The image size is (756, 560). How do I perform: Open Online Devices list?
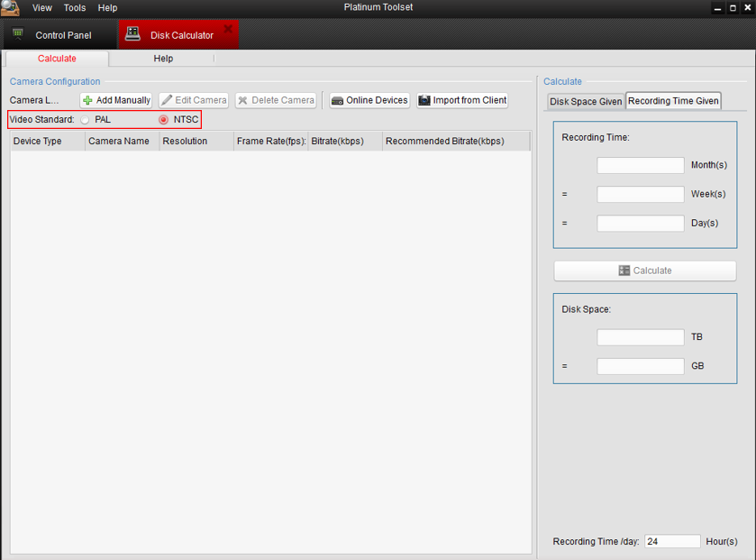(369, 101)
